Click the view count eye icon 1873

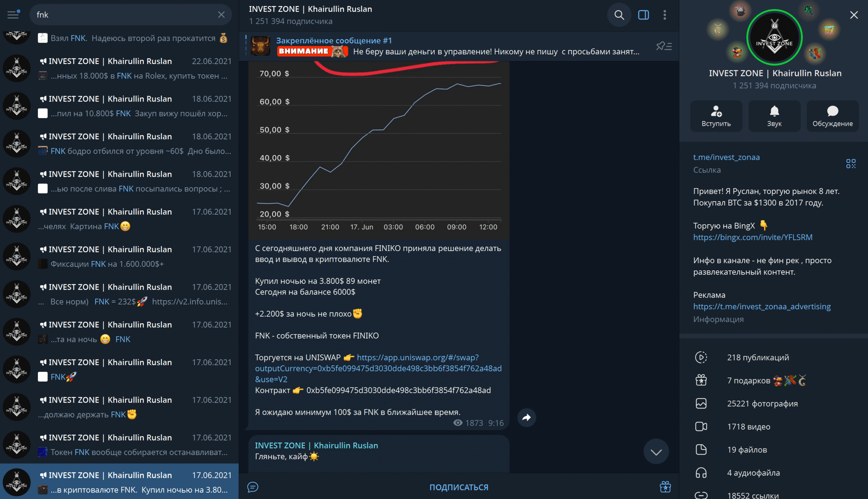point(458,423)
